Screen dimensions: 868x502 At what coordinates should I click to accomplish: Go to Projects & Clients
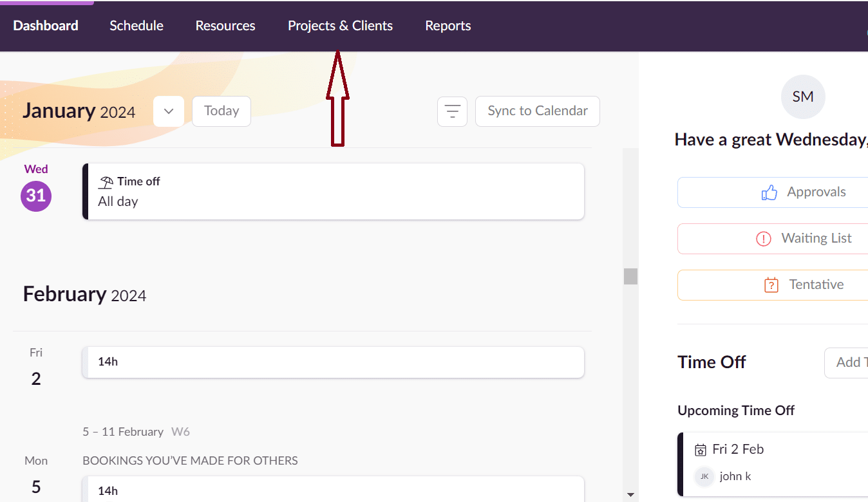pyautogui.click(x=340, y=26)
